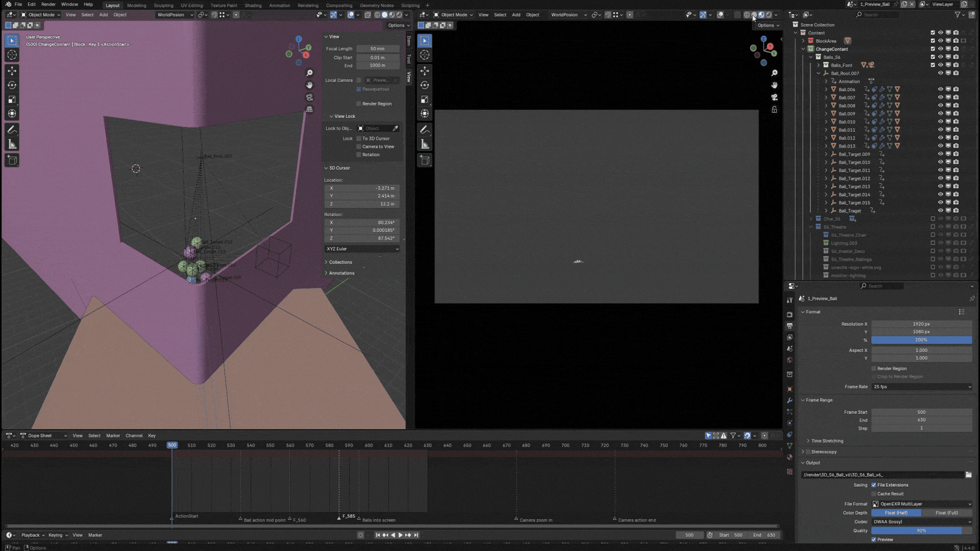This screenshot has width=980, height=551.
Task: Enable Cache Result checkbox
Action: click(874, 494)
